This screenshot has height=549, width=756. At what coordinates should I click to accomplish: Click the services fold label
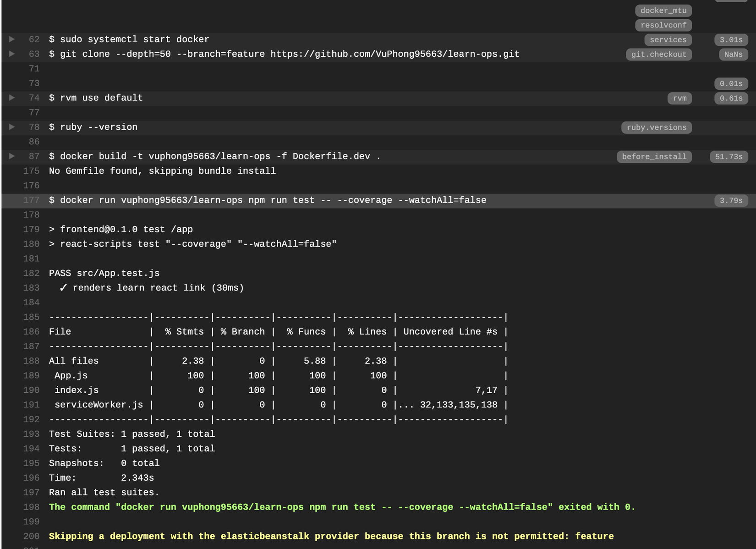(x=668, y=40)
